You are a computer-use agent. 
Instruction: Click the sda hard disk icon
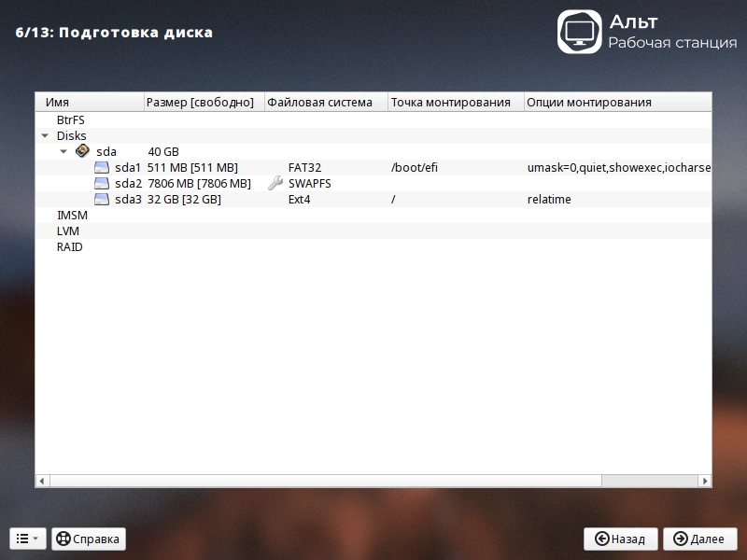82,151
